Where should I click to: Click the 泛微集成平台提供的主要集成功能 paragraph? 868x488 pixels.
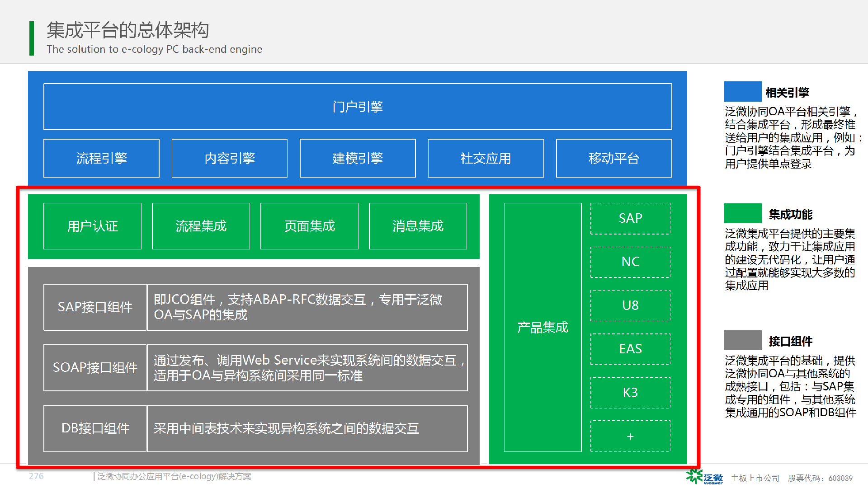[790, 259]
